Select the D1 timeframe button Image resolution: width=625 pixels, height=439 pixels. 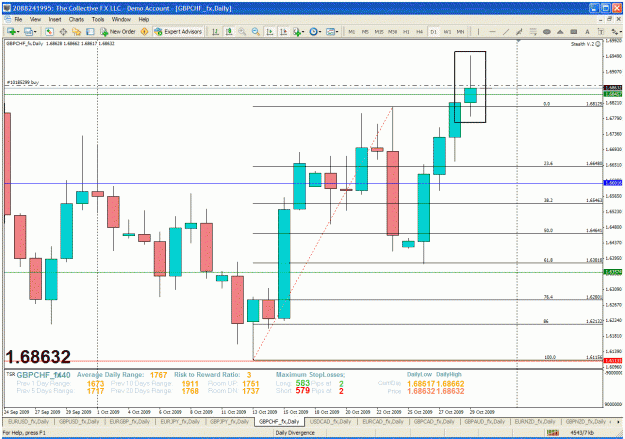(x=433, y=31)
